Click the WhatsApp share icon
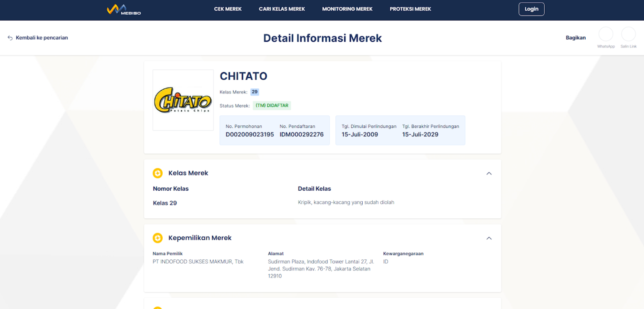644x309 pixels. 605,34
